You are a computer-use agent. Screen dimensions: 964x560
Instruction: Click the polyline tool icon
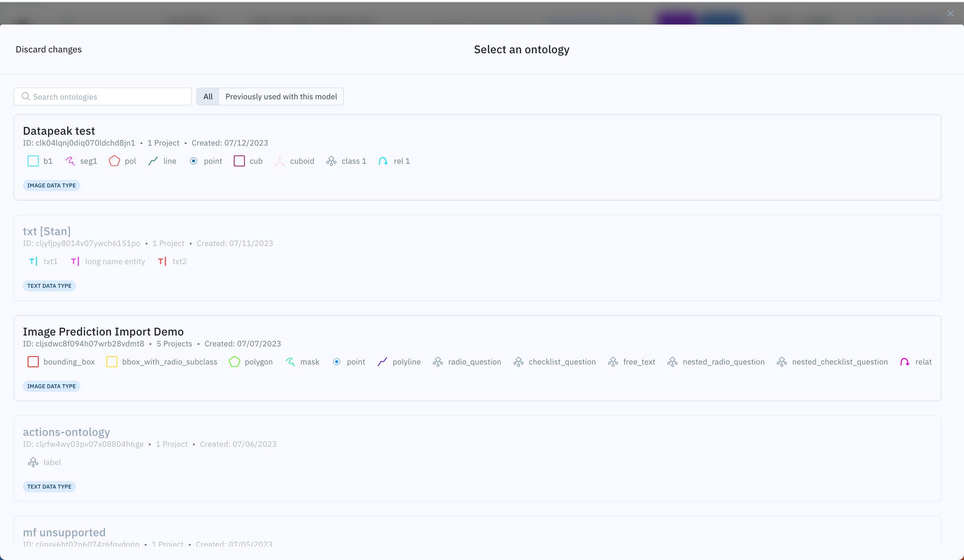coord(382,362)
